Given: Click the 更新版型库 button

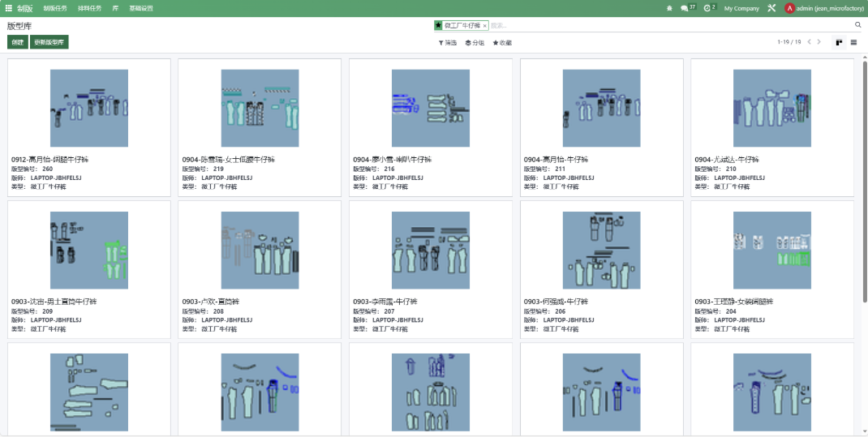Looking at the screenshot, I should 49,42.
